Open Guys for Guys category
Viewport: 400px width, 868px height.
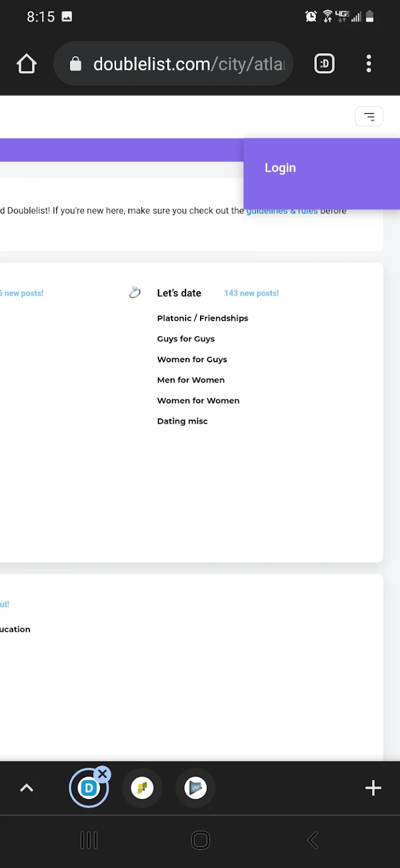tap(186, 339)
